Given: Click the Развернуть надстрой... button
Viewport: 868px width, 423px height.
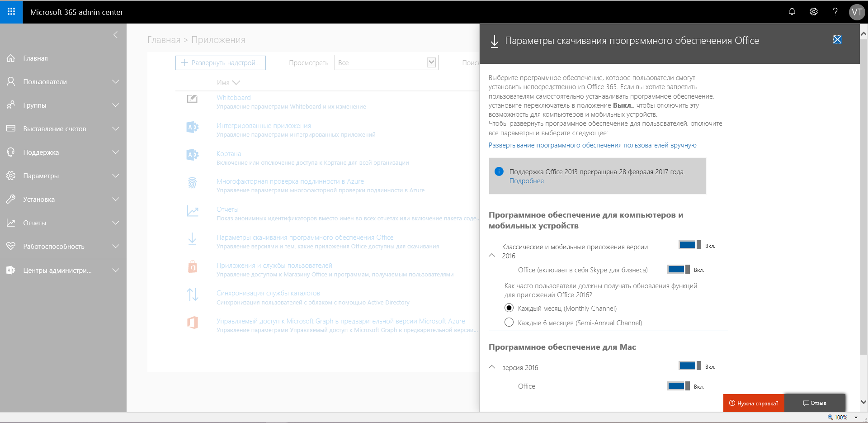Looking at the screenshot, I should pos(221,63).
